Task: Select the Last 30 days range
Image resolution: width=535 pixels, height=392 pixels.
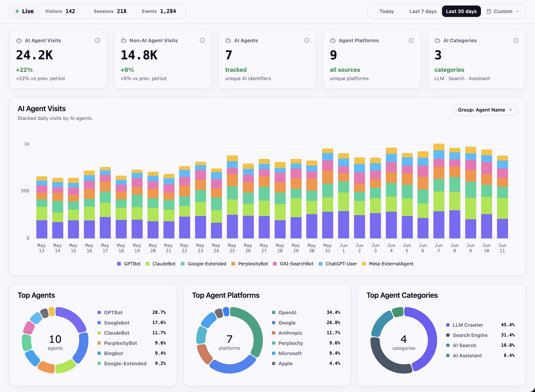Action: (x=461, y=11)
